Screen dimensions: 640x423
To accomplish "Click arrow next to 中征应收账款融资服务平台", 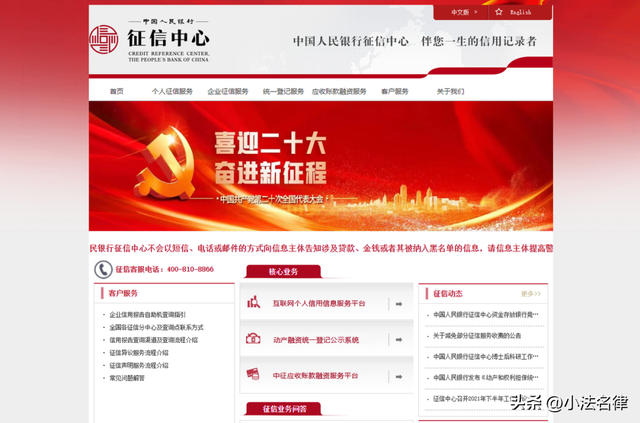I will pos(399,376).
